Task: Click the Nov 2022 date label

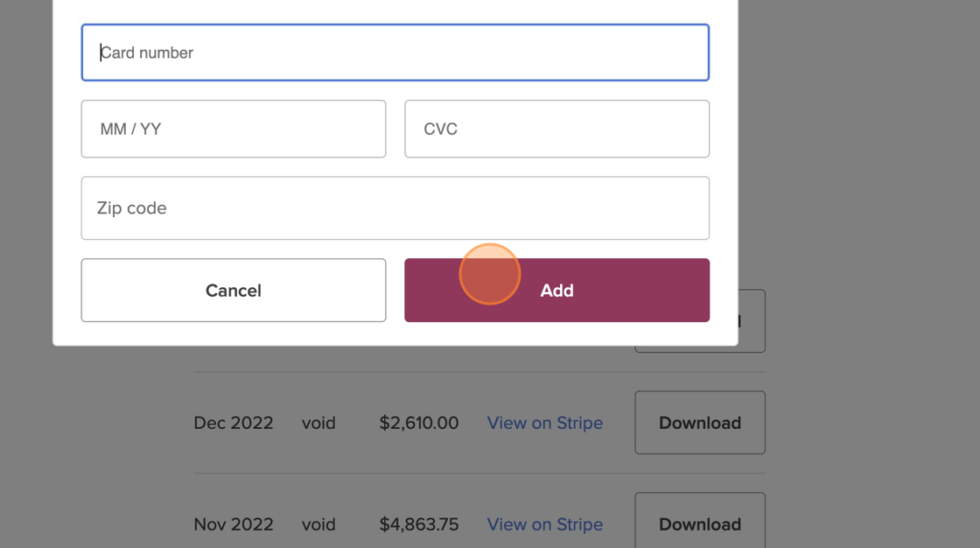Action: (233, 524)
